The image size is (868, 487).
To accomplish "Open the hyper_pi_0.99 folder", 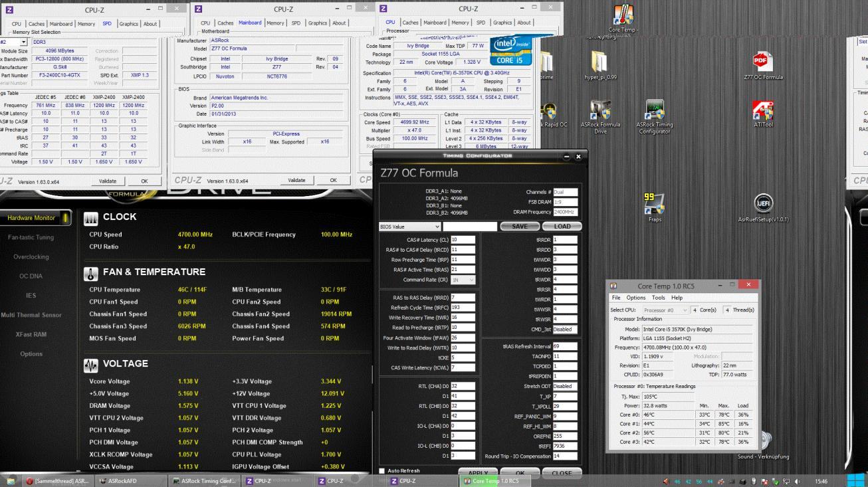I will click(x=600, y=63).
